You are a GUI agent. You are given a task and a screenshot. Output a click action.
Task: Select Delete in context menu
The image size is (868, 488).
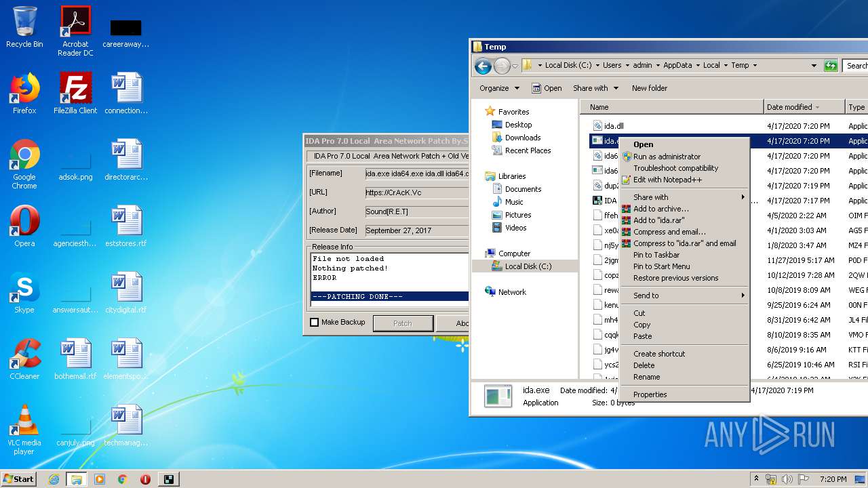pos(684,365)
